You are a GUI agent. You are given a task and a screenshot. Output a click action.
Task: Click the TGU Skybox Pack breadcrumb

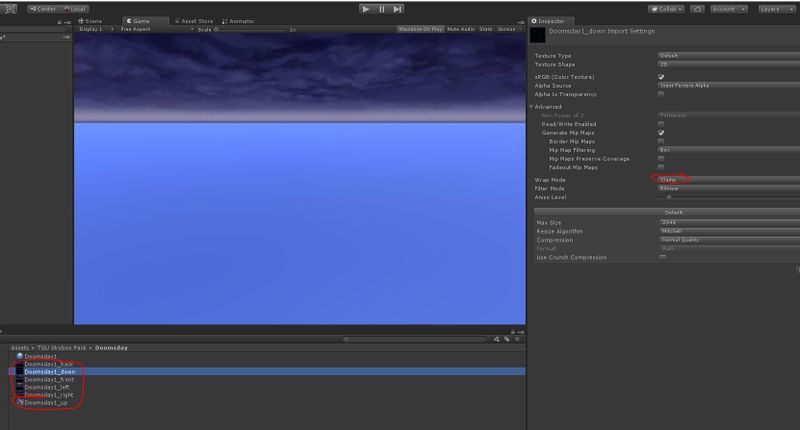pyautogui.click(x=62, y=348)
